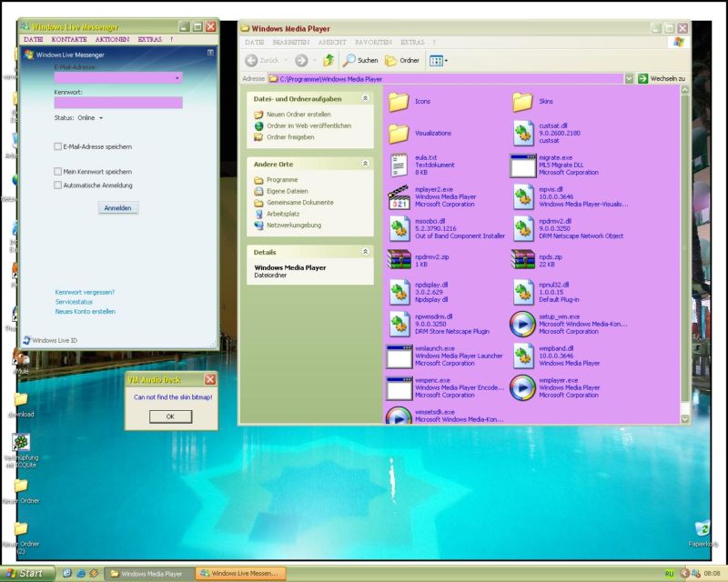This screenshot has height=582, width=728.
Task: Click the Zurück back arrow button
Action: pos(261,60)
